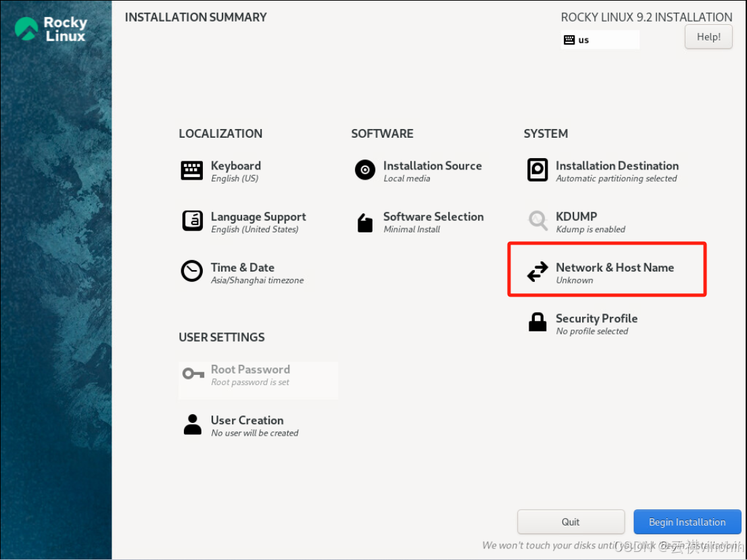Click the User Creation person icon
The height and width of the screenshot is (560, 747).
[x=193, y=424]
